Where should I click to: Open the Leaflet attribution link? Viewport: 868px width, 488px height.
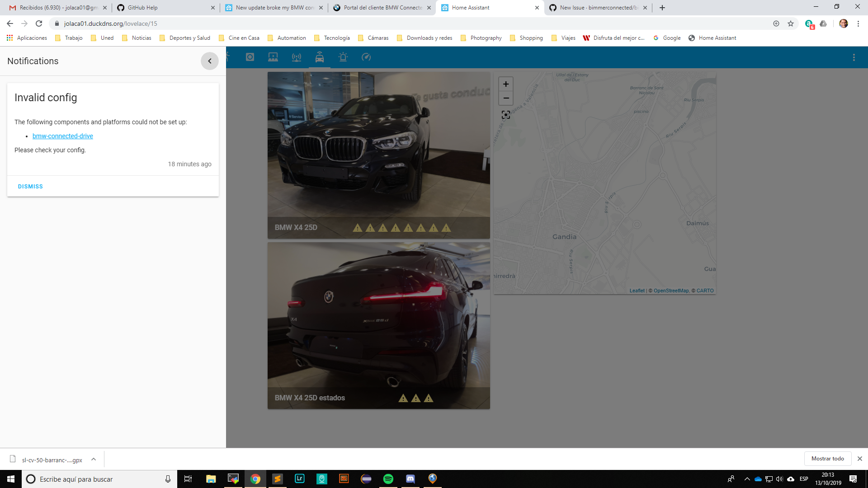[x=637, y=291]
